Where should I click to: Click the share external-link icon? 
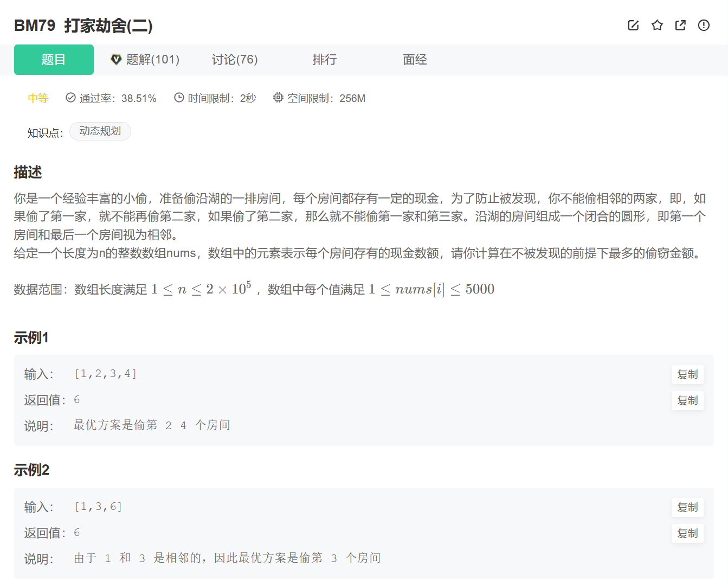[680, 25]
